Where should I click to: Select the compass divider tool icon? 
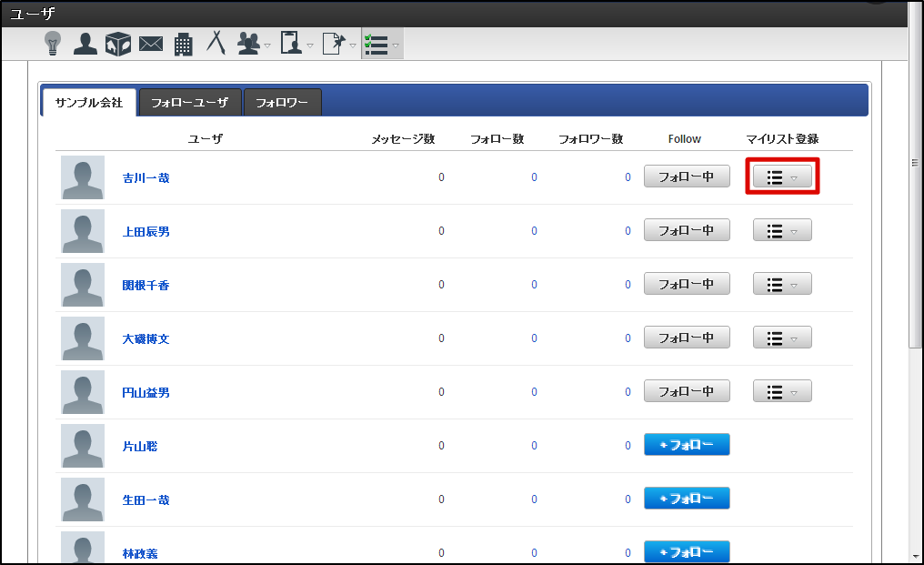pos(216,43)
